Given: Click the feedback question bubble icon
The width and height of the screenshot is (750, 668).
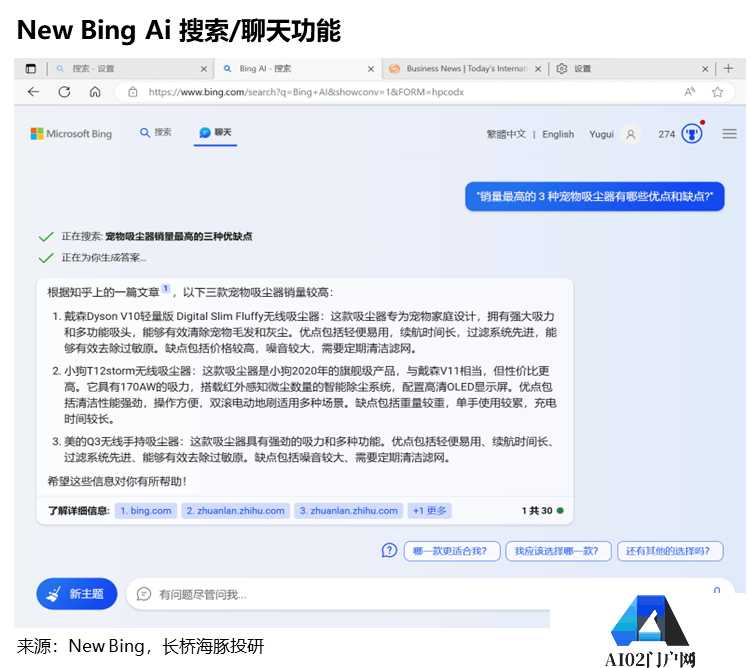Looking at the screenshot, I should pyautogui.click(x=389, y=550).
